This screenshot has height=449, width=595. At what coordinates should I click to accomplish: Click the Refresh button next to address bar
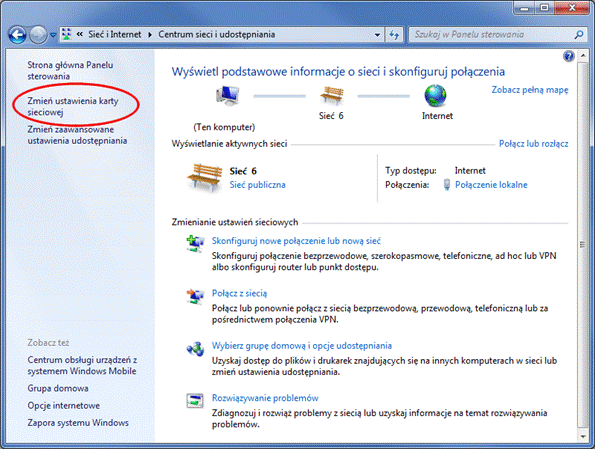394,35
